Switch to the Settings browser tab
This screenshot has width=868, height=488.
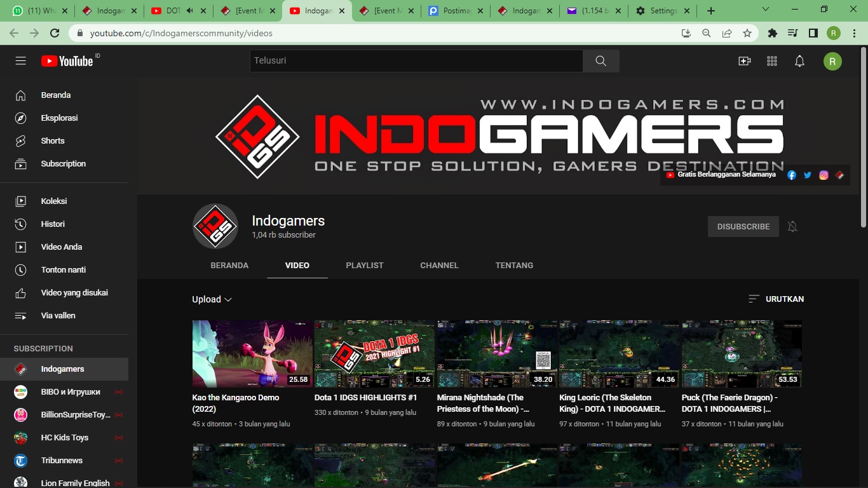pos(663,11)
